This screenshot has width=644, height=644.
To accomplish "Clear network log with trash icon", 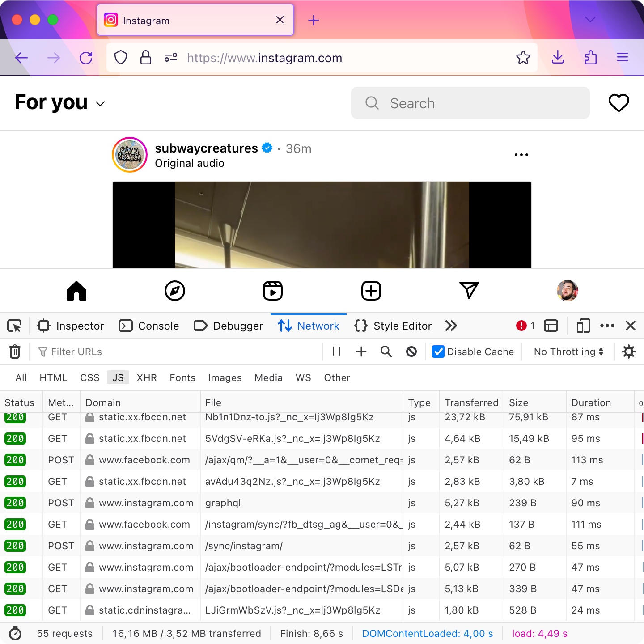I will point(15,352).
